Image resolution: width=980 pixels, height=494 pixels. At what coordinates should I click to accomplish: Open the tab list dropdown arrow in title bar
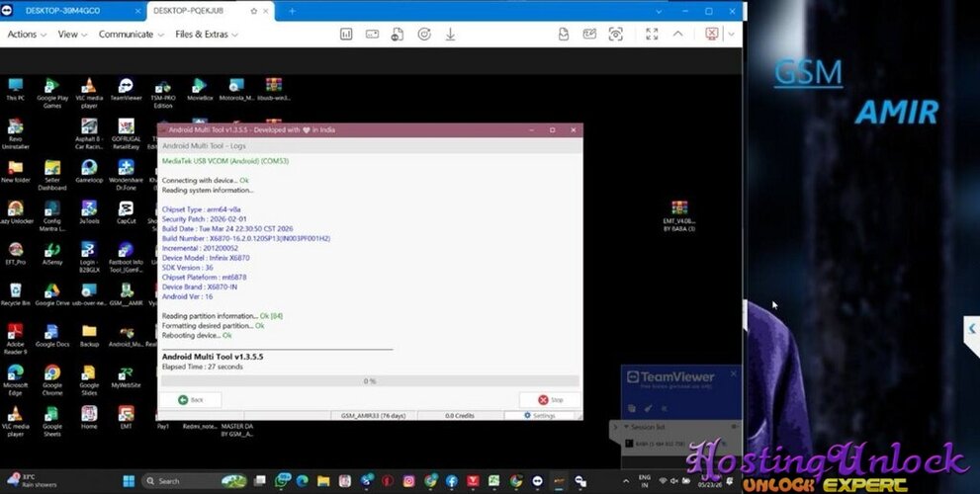click(x=659, y=11)
